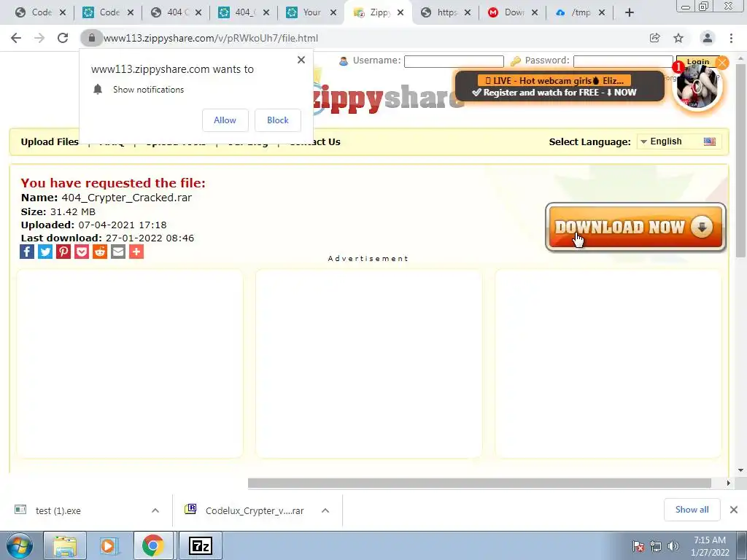
Task: Share file on Facebook
Action: [27, 252]
